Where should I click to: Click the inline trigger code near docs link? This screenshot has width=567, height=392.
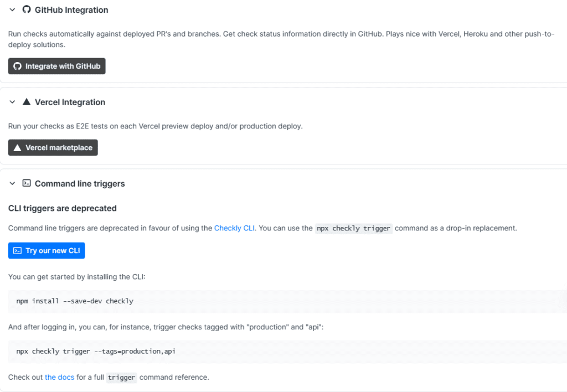click(121, 378)
